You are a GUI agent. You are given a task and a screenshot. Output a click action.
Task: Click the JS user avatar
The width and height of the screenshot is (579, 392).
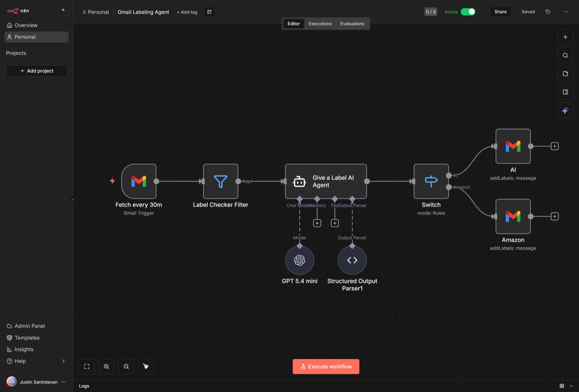pos(12,382)
